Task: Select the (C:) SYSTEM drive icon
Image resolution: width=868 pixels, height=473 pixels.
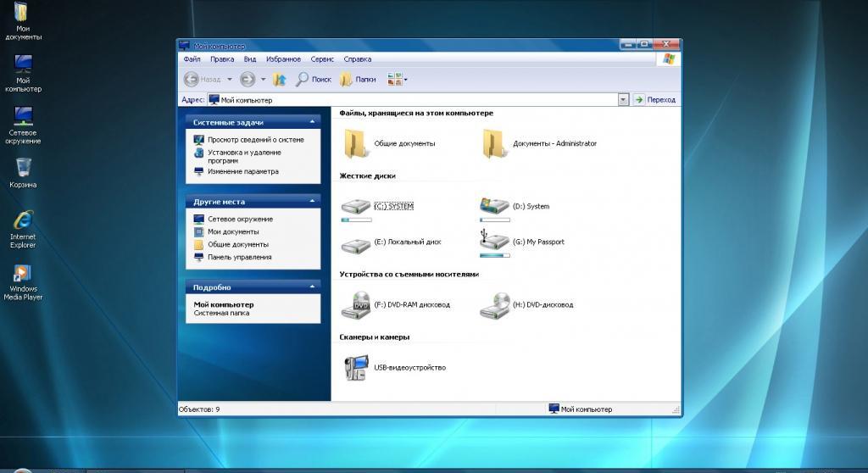Action: 355,205
